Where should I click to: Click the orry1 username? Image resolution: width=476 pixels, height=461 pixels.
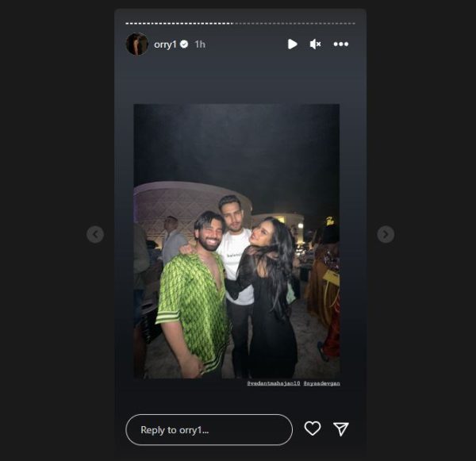tap(165, 44)
